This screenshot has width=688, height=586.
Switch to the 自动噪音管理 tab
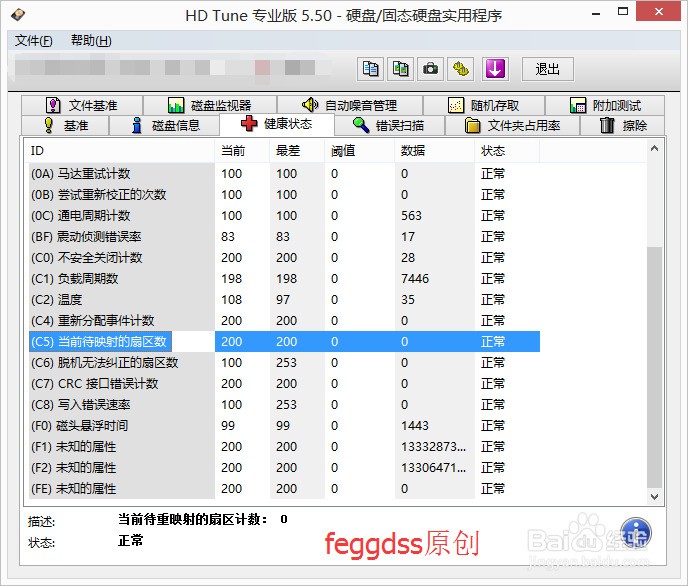350,106
